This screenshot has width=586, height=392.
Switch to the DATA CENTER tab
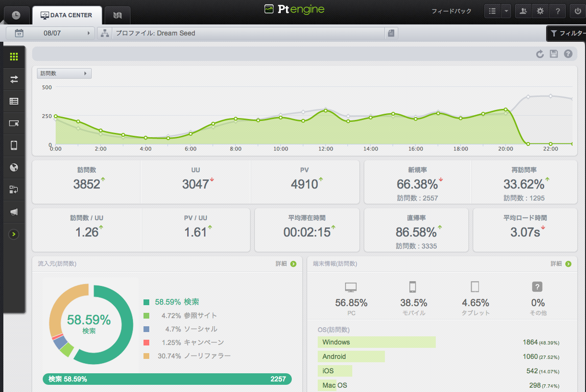[67, 15]
